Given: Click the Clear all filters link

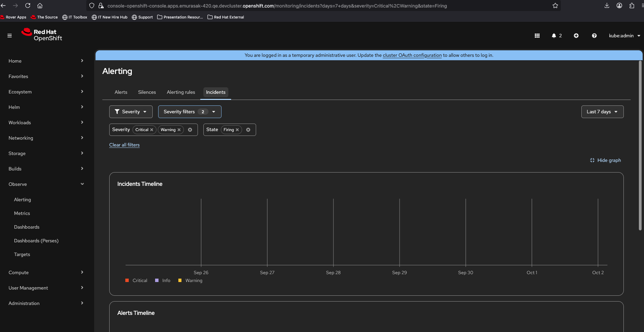Looking at the screenshot, I should coord(124,145).
